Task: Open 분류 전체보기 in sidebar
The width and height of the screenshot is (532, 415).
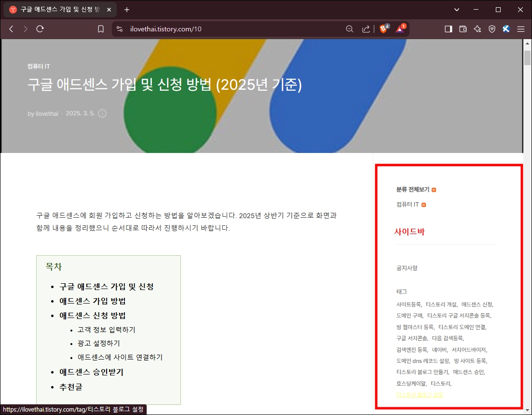Action: point(413,189)
